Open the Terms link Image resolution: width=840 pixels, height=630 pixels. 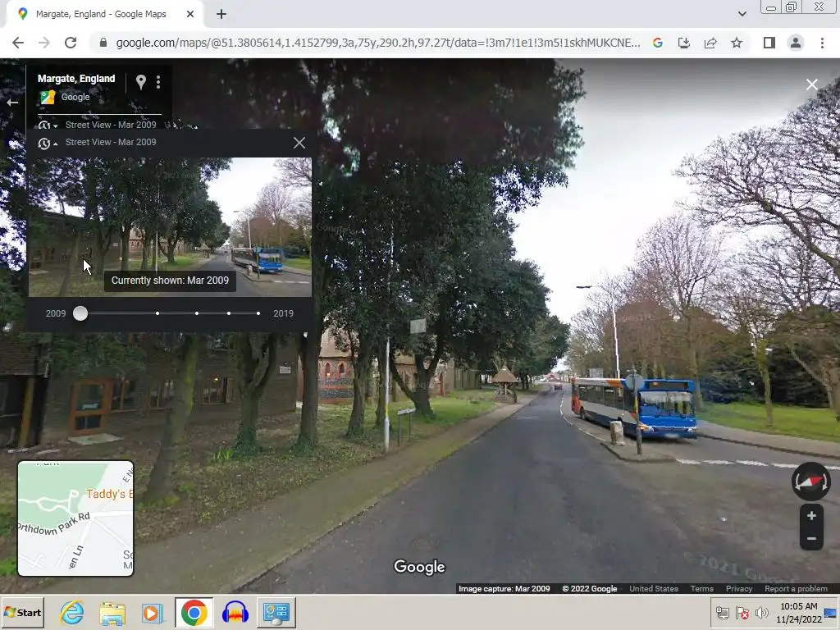click(702, 588)
